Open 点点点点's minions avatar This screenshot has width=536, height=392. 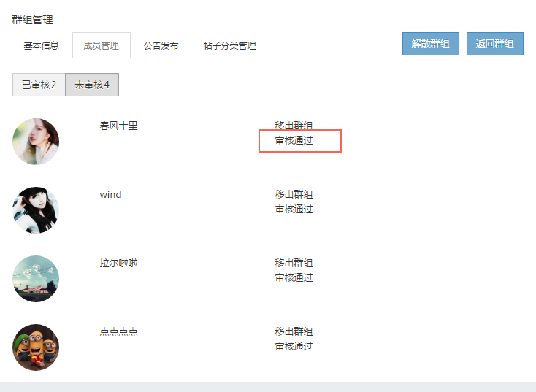pyautogui.click(x=36, y=347)
